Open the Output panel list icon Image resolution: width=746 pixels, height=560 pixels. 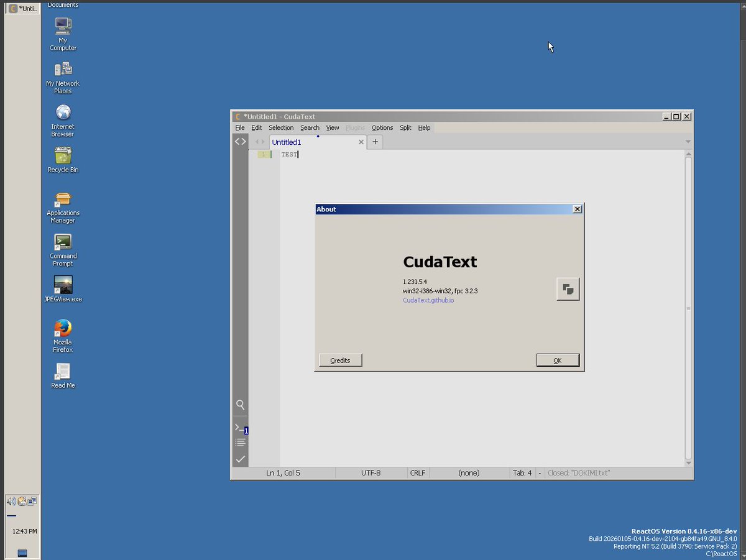pos(240,442)
